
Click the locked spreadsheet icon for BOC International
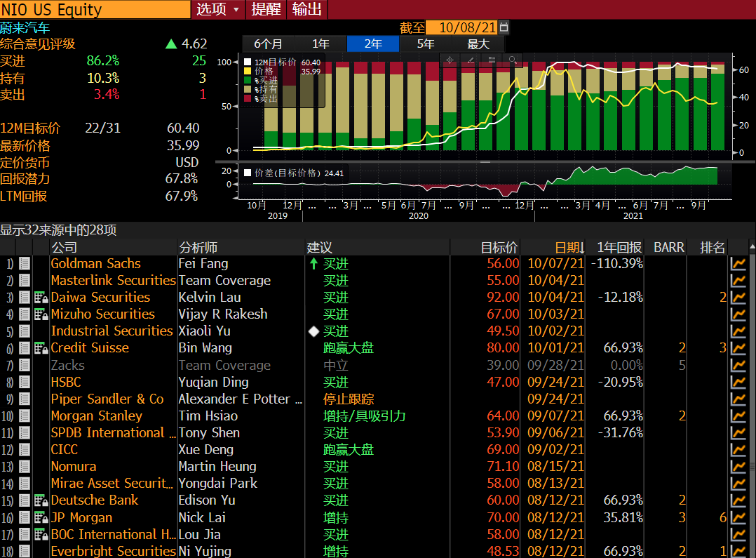pos(41,535)
